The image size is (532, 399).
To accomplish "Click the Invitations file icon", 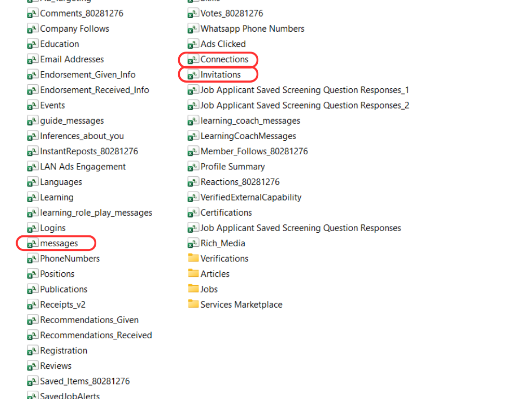I will 193,75.
